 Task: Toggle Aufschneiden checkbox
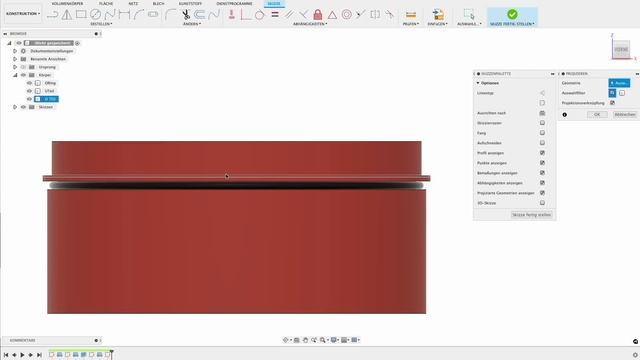pyautogui.click(x=542, y=143)
